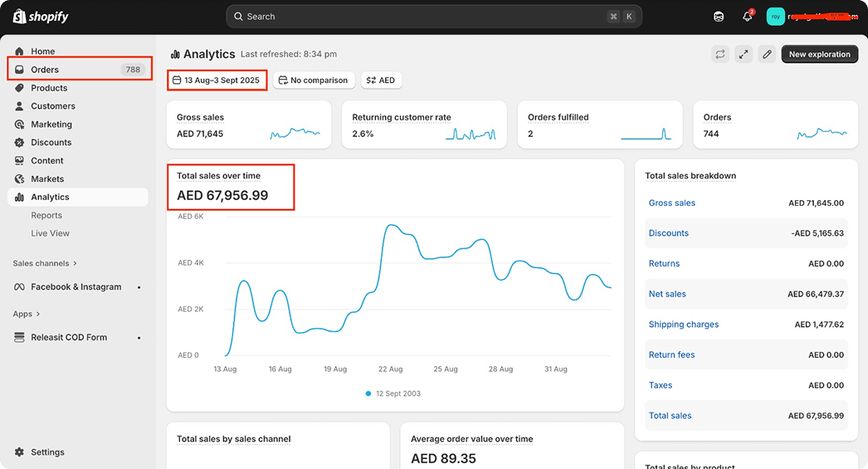Screen dimensions: 868x469
Task: Open Orders in the sidebar menu
Action: tap(45, 70)
